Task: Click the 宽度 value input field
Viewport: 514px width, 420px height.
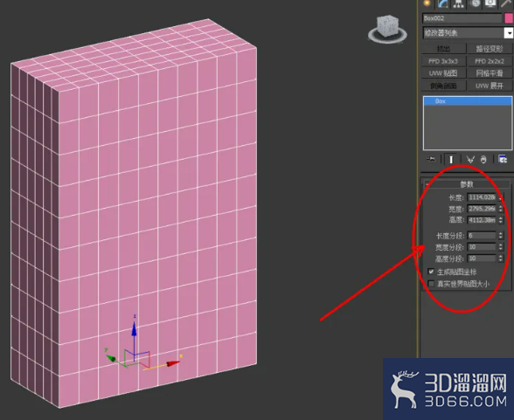Action: click(x=482, y=209)
